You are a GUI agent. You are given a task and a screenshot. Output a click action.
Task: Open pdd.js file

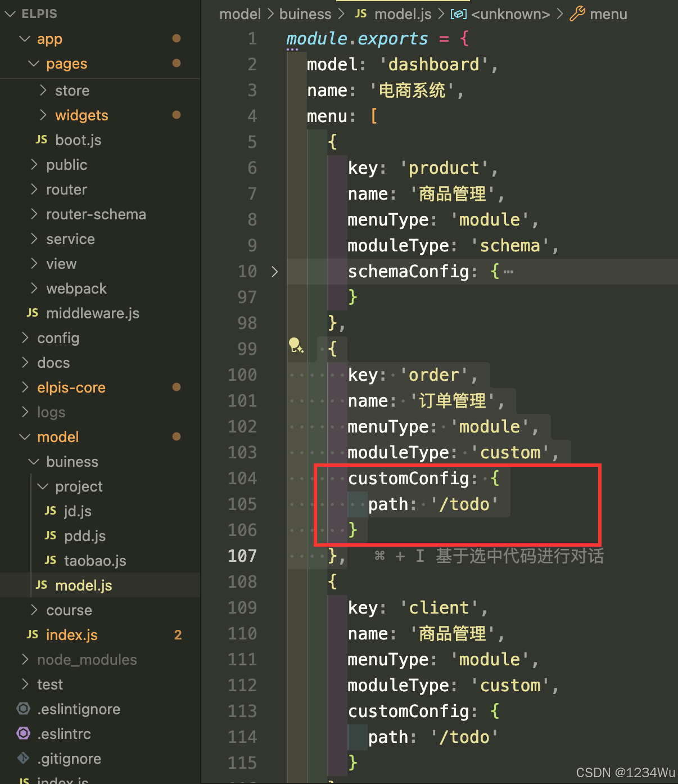(x=85, y=536)
